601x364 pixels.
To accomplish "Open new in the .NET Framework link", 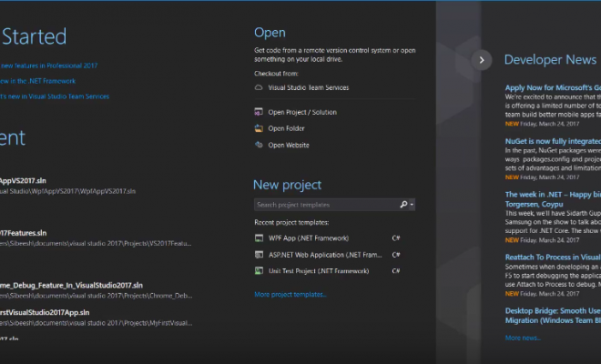I will pos(37,81).
